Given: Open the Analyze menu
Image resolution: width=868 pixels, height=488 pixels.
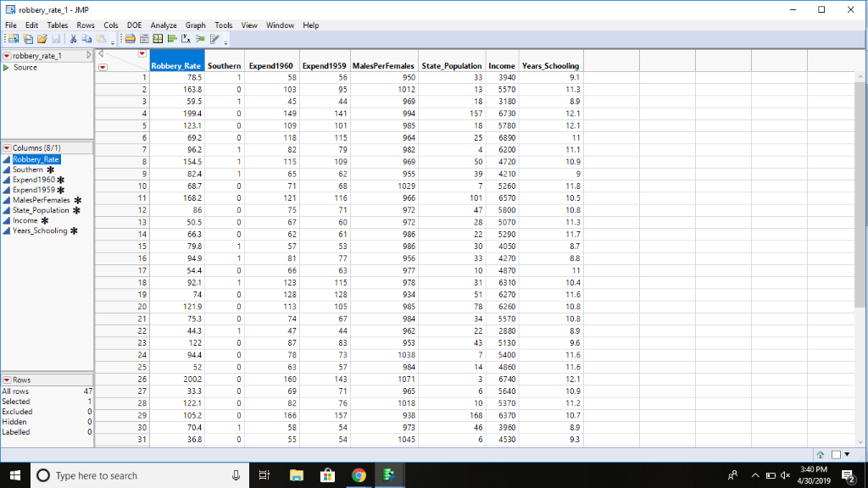Looking at the screenshot, I should (x=163, y=25).
